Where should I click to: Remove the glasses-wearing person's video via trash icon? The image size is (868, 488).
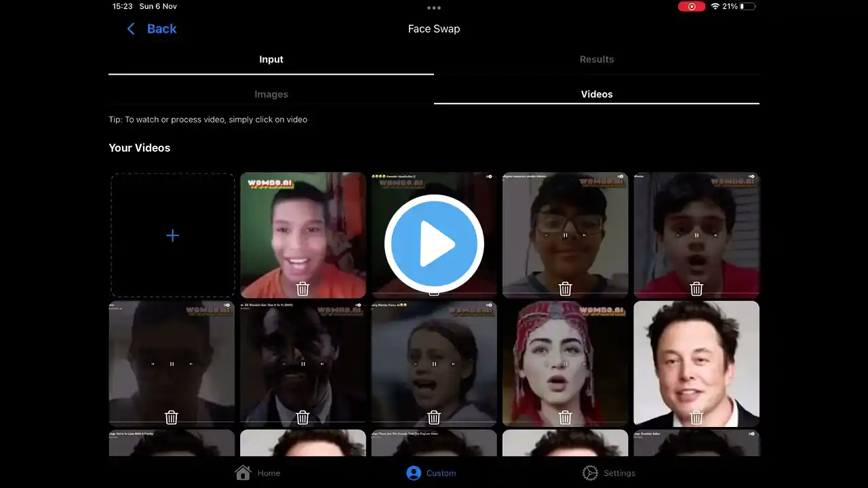coord(565,289)
